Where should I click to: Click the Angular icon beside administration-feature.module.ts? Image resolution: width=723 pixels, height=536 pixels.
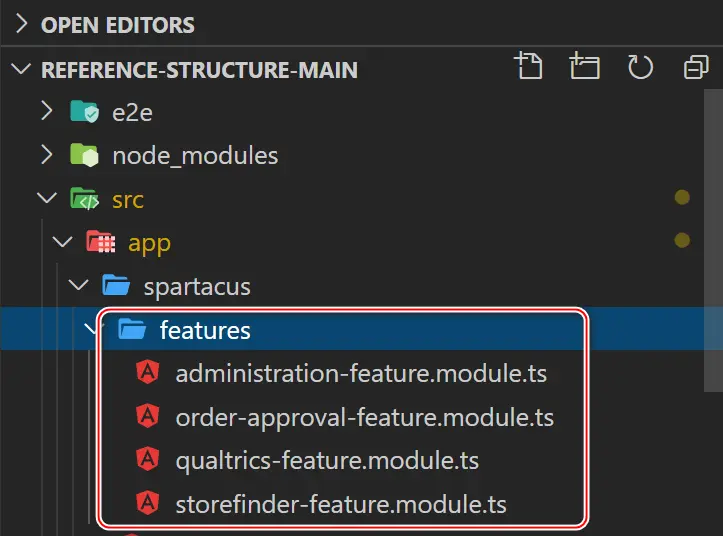click(x=148, y=373)
